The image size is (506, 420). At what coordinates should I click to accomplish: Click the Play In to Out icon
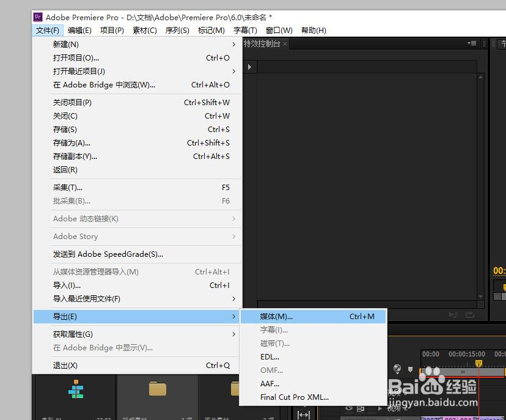pos(453,314)
